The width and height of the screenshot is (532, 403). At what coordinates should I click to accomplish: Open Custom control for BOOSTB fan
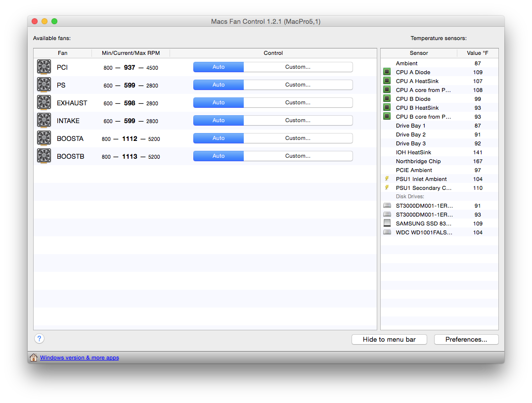tap(298, 156)
